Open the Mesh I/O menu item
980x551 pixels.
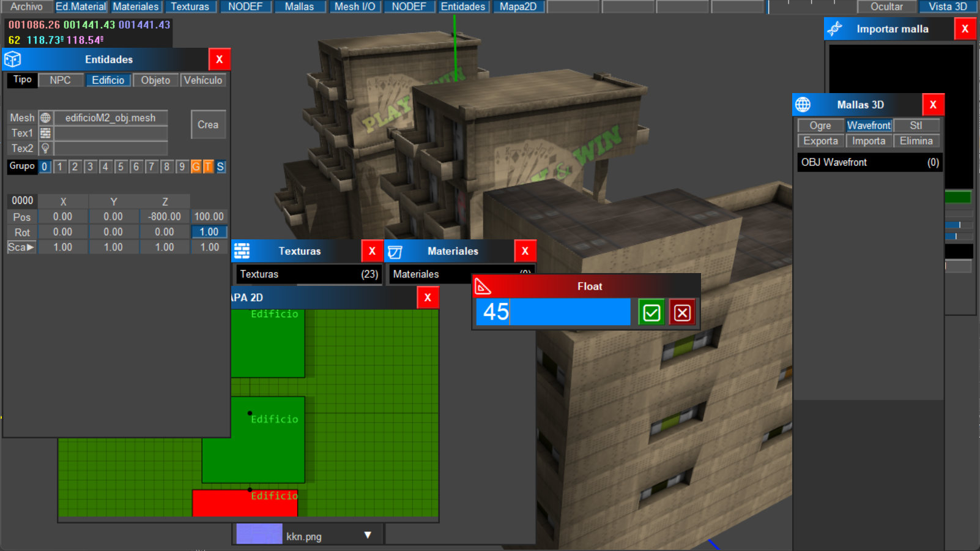coord(355,7)
